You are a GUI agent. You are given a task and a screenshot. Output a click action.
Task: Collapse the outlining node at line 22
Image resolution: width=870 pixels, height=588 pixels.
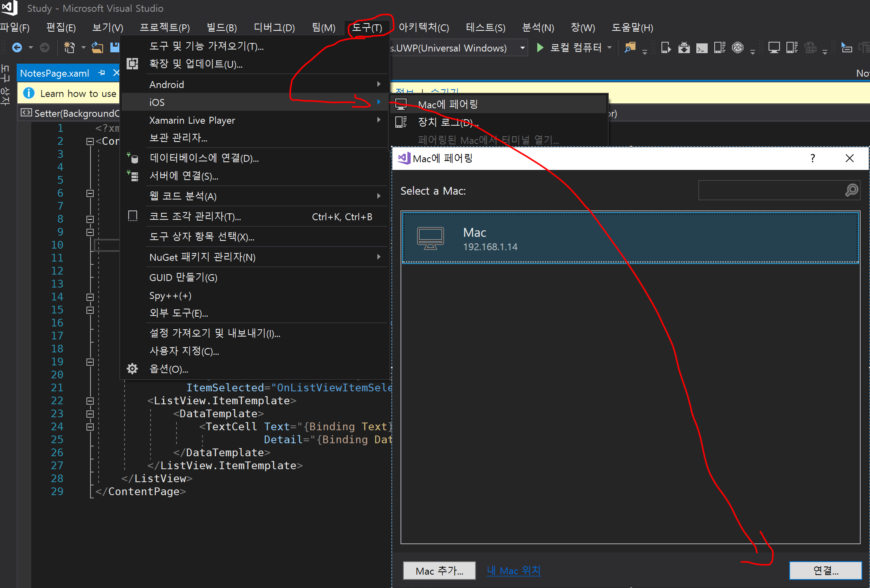[90, 401]
